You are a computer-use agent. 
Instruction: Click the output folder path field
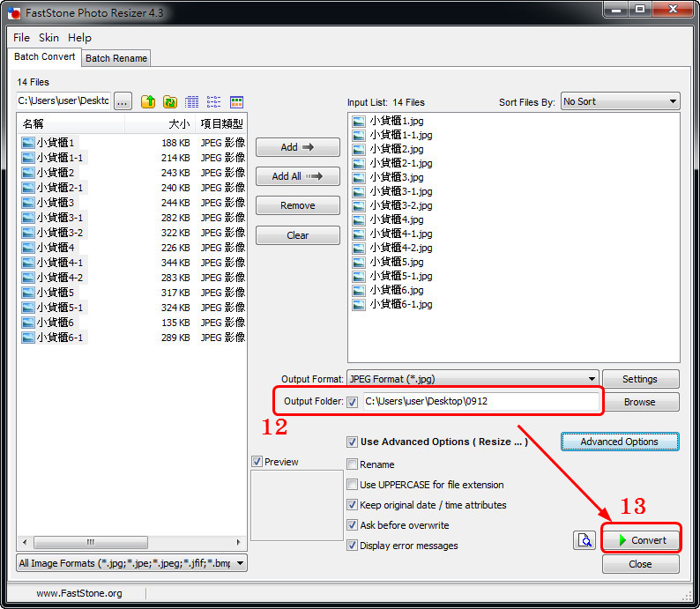coord(480,401)
